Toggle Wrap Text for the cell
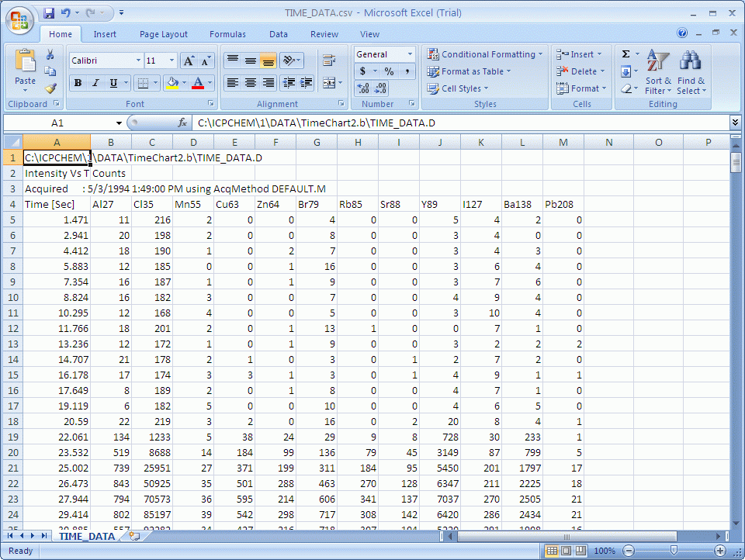 (328, 60)
